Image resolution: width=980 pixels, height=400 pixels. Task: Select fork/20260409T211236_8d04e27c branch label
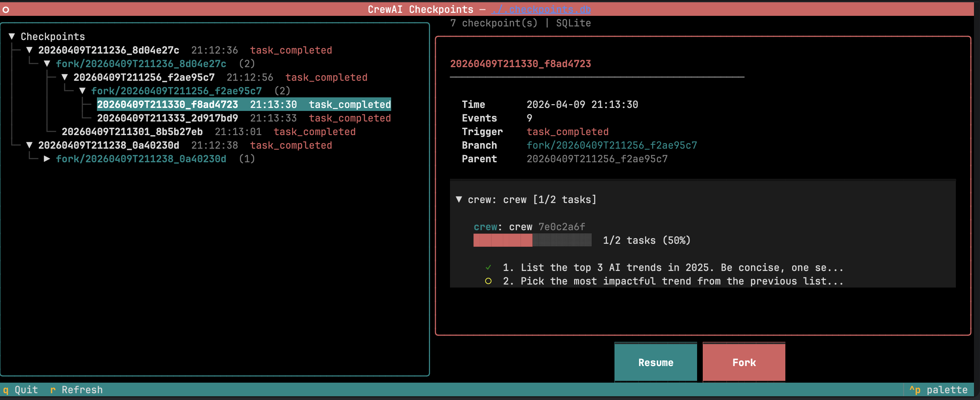pyautogui.click(x=141, y=63)
